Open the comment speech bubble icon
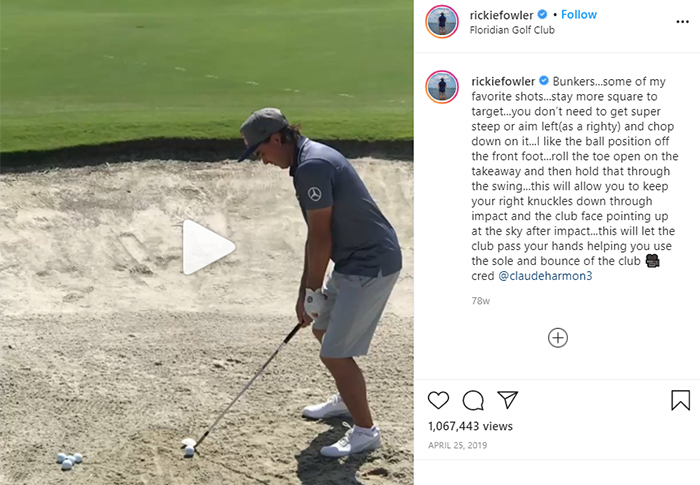This screenshot has width=700, height=485. [473, 400]
